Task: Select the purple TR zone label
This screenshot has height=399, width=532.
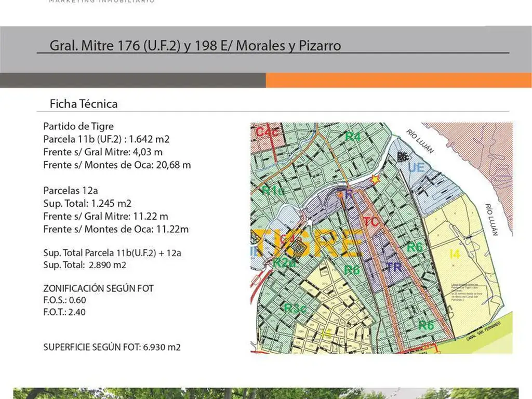Action: tap(394, 267)
